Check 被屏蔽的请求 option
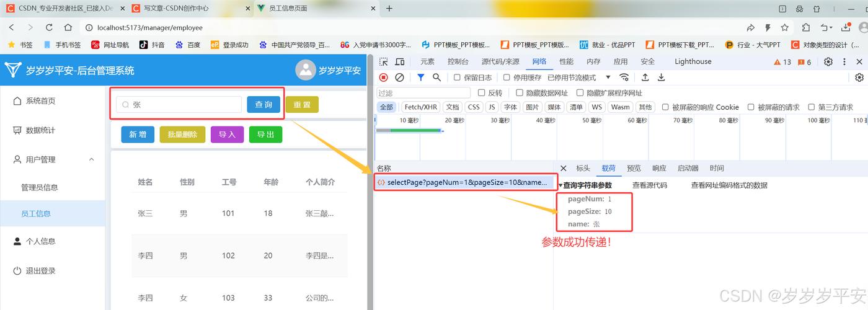The height and width of the screenshot is (310, 868). point(751,107)
